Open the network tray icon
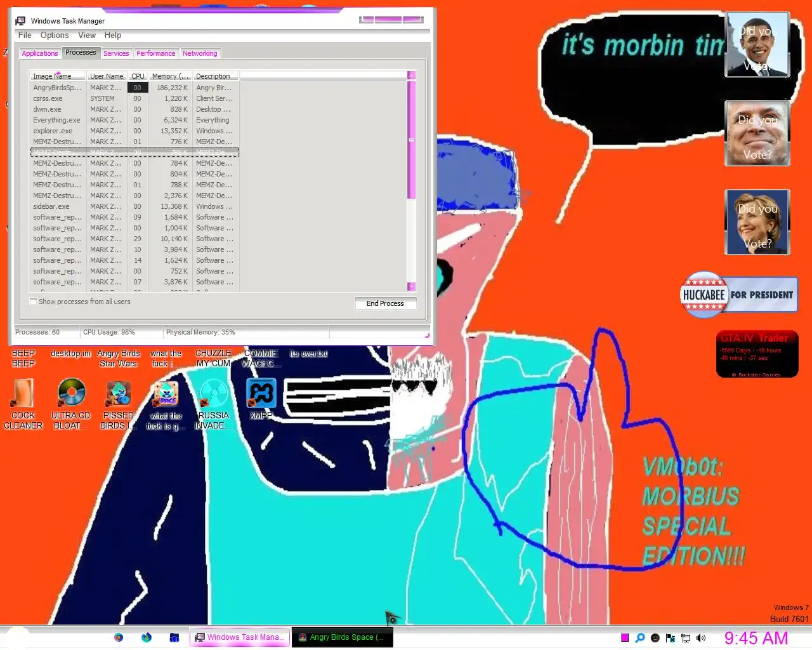 coord(686,637)
